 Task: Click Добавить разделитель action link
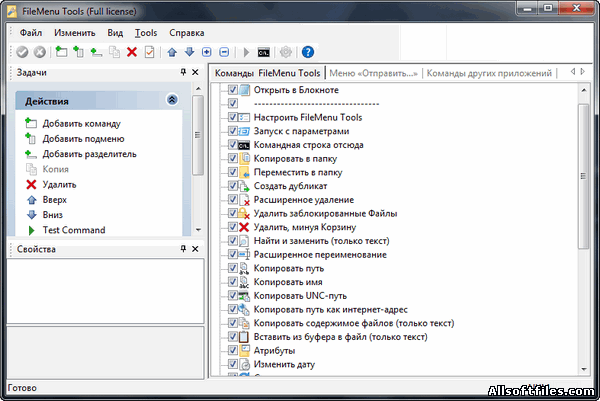tap(90, 154)
